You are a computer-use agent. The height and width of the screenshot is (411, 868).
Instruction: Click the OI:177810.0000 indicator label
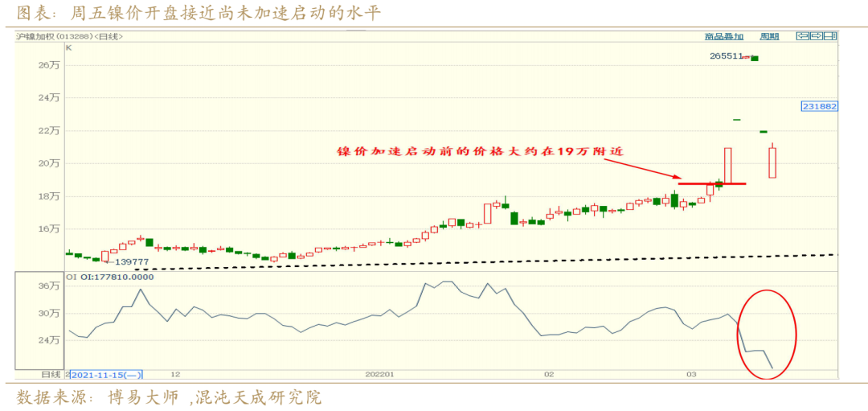(x=117, y=277)
